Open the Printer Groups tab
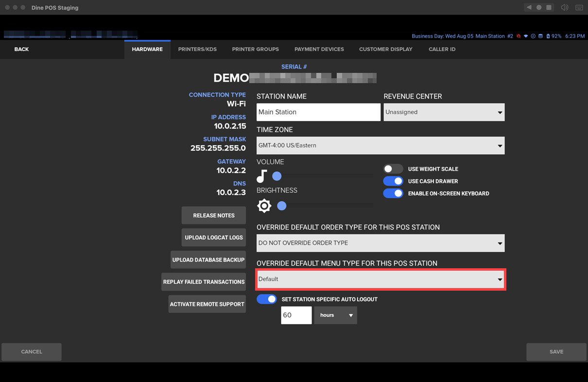 pos(256,49)
